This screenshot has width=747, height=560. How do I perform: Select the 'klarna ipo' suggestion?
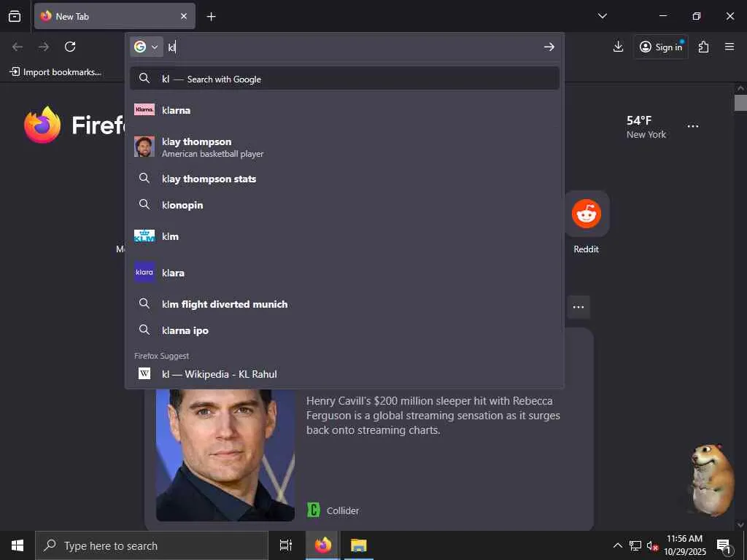[x=344, y=330]
